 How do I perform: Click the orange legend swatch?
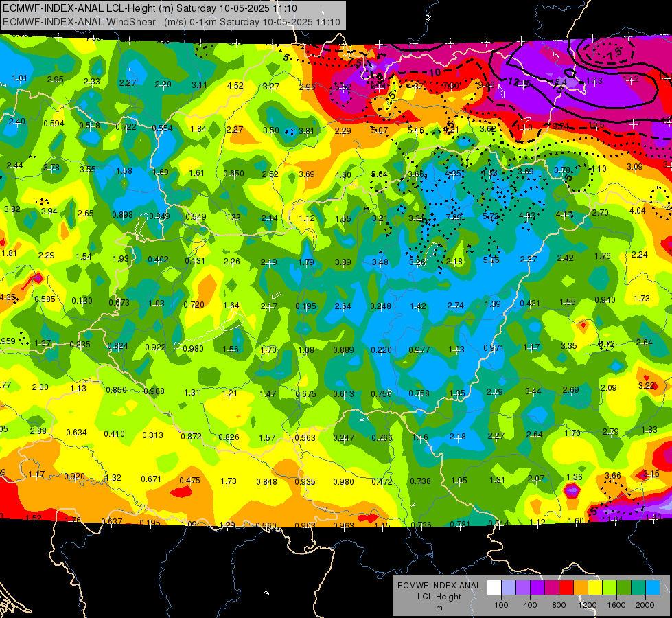click(581, 588)
